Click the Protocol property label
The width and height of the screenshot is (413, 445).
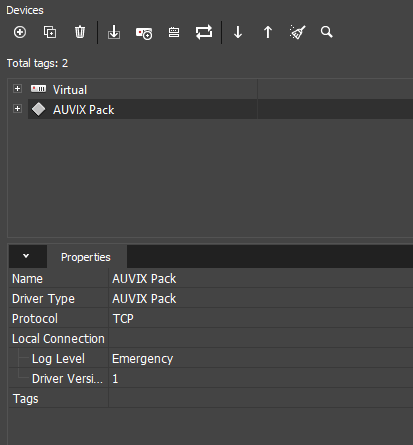pyautogui.click(x=35, y=319)
